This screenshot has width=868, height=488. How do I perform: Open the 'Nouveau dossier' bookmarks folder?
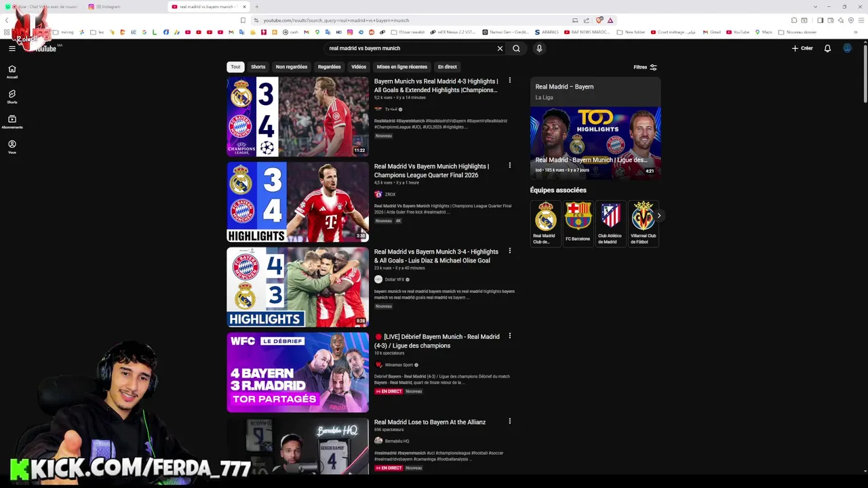coord(797,32)
